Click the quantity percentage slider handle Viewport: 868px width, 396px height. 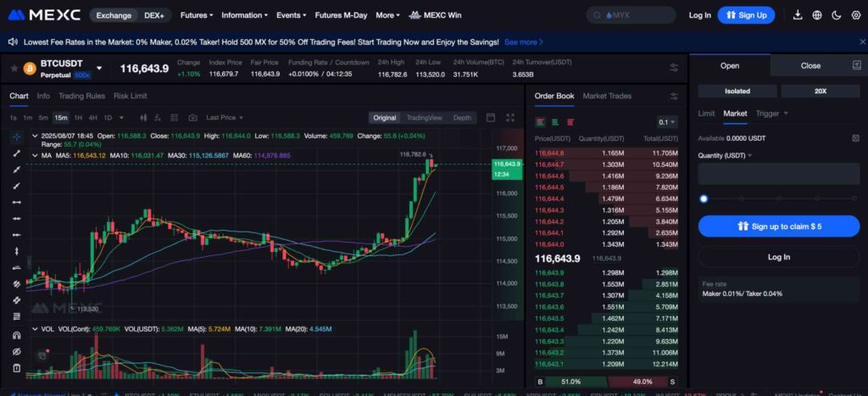tap(704, 198)
